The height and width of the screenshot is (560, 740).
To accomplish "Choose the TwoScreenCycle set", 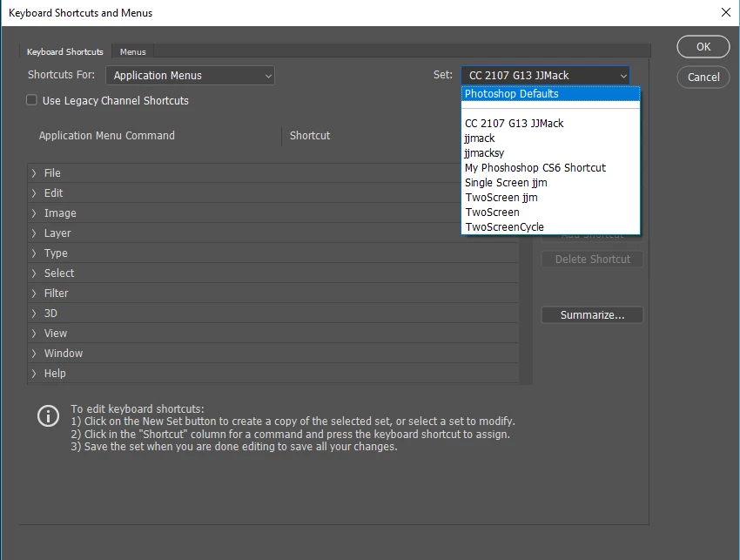I will pos(550,227).
